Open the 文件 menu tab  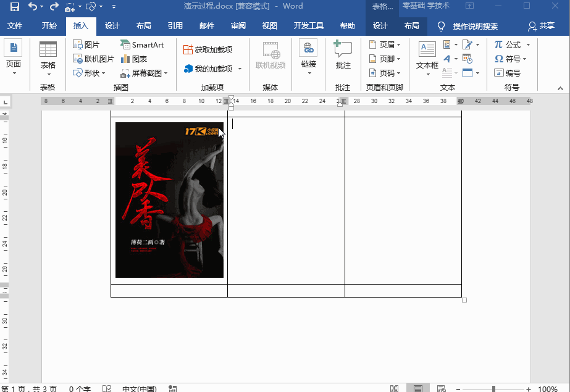pyautogui.click(x=15, y=26)
